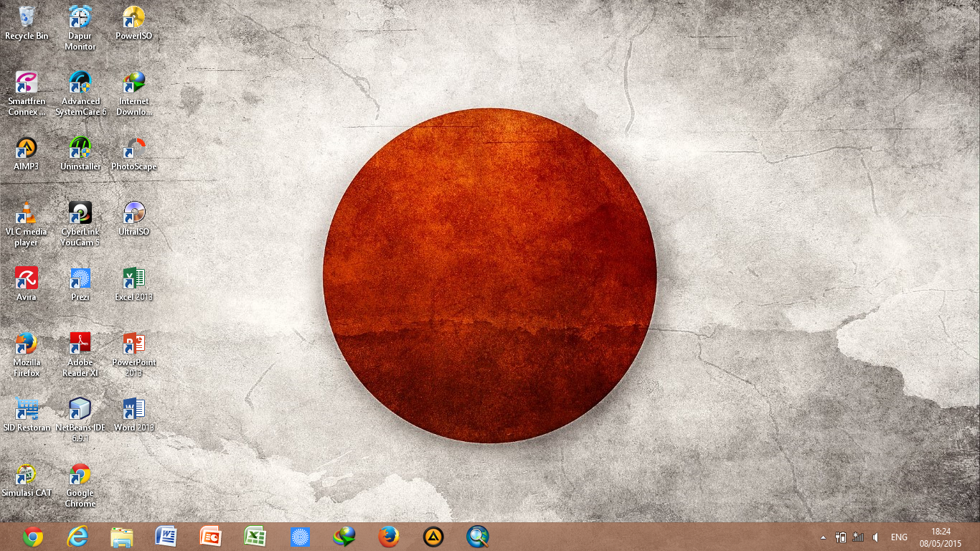
Task: Select the Smartfren Connex desktop shortcut
Action: coord(27,93)
